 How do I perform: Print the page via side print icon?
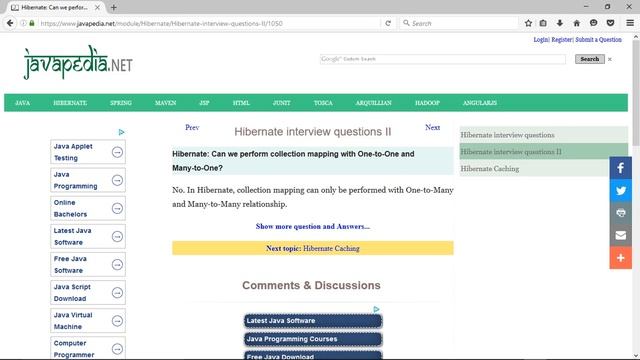point(620,213)
